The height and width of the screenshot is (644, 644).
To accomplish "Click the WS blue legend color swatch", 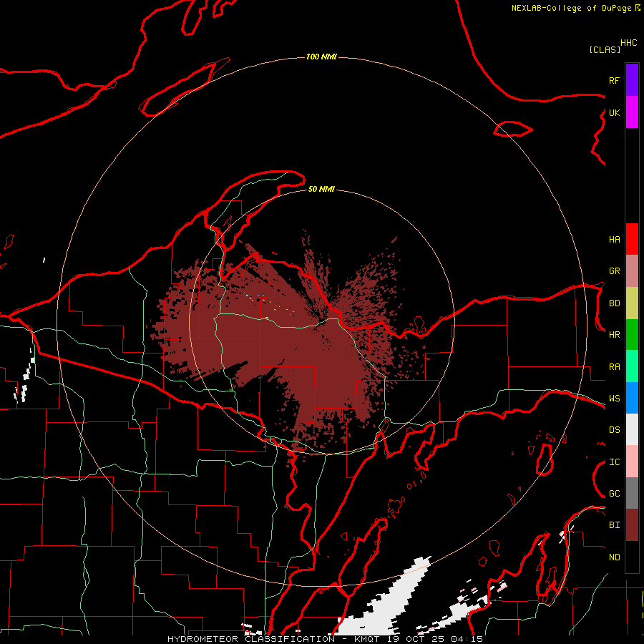I will point(632,398).
